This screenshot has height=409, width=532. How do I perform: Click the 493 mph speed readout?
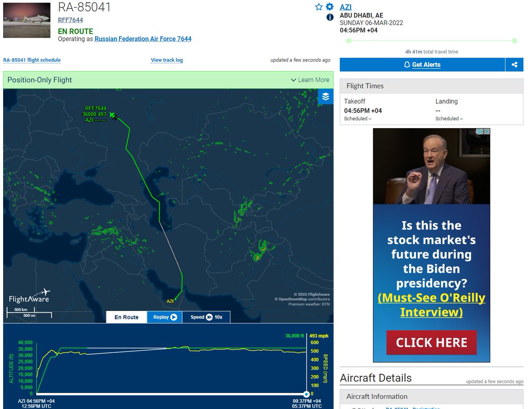tap(318, 336)
